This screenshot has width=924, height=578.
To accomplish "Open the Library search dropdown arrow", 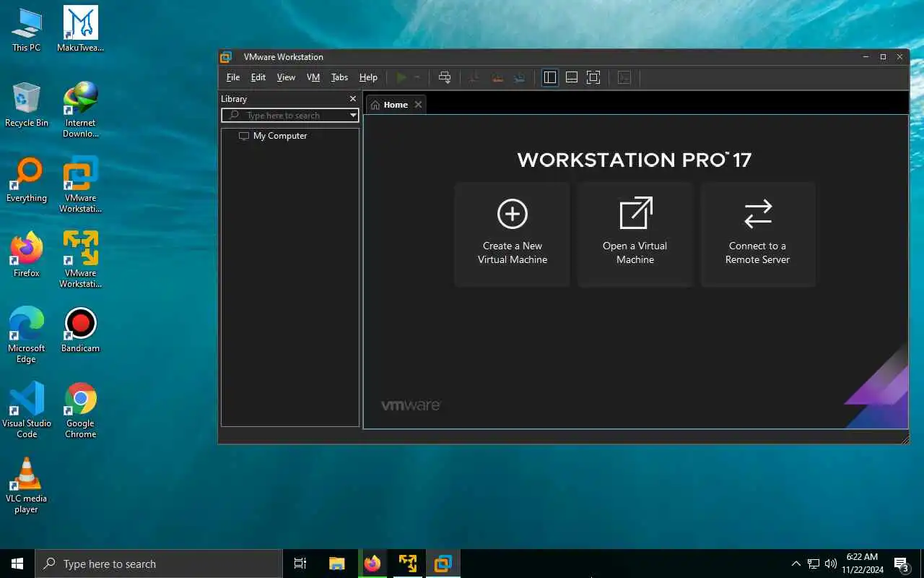I will click(x=353, y=116).
